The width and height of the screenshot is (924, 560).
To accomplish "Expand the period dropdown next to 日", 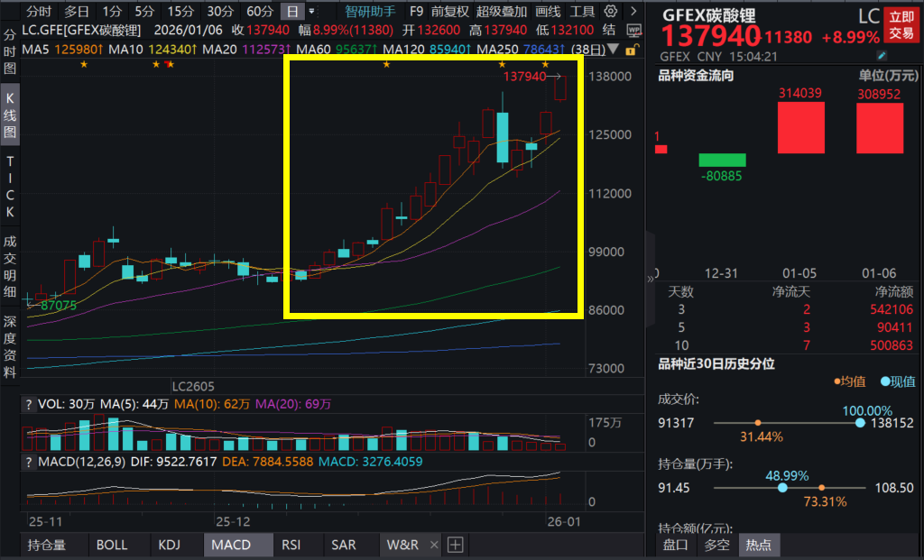I will [312, 12].
